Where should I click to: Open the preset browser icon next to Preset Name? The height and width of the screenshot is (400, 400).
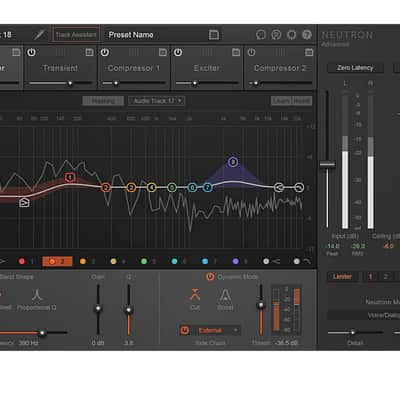214,35
